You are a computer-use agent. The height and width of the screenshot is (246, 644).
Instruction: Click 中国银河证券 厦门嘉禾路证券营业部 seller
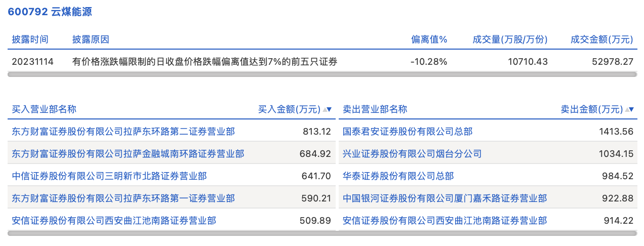tap(445, 198)
